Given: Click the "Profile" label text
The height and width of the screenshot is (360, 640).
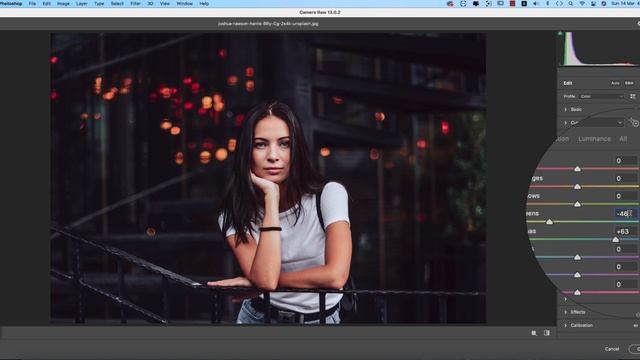Looking at the screenshot, I should 569,96.
